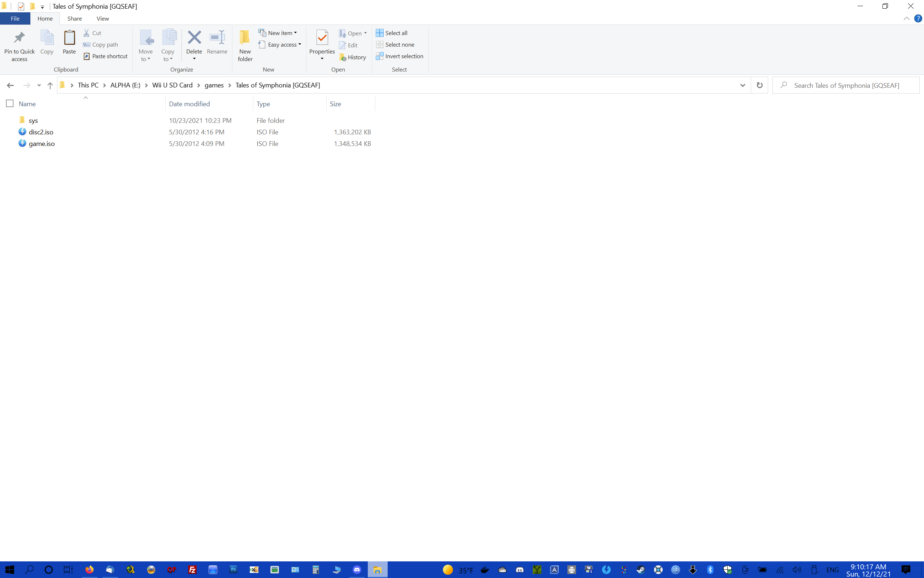924x578 pixels.
Task: Collapse the ribbon with chevron
Action: [x=906, y=18]
